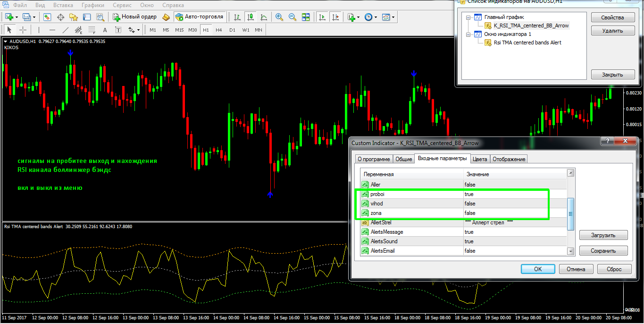Collapse the Главный график tree node

[468, 17]
